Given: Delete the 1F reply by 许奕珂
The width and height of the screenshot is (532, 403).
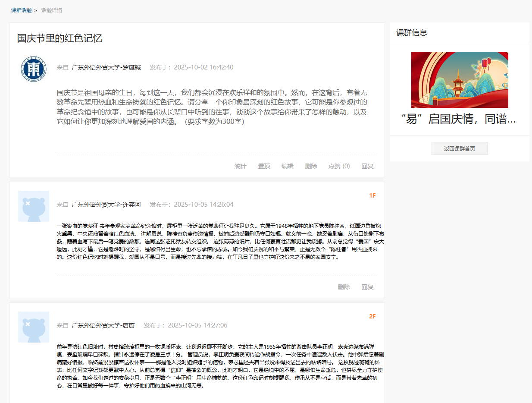Looking at the screenshot, I should 344,287.
